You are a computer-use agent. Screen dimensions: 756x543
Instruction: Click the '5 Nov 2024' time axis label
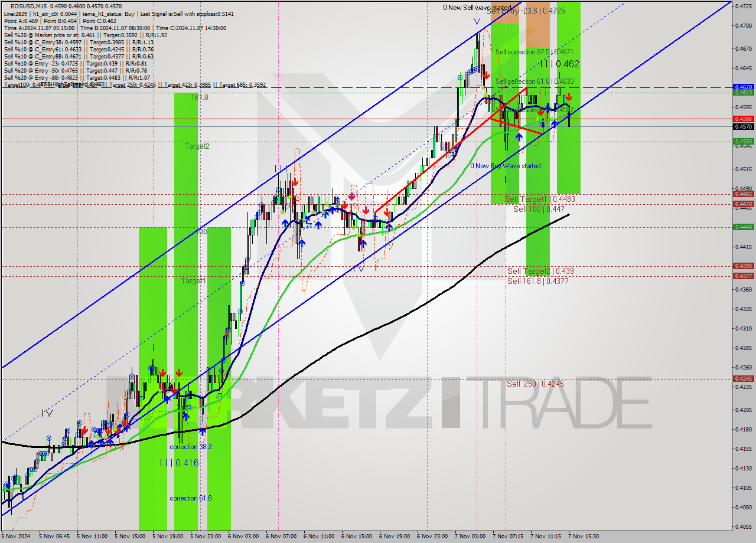(16, 537)
